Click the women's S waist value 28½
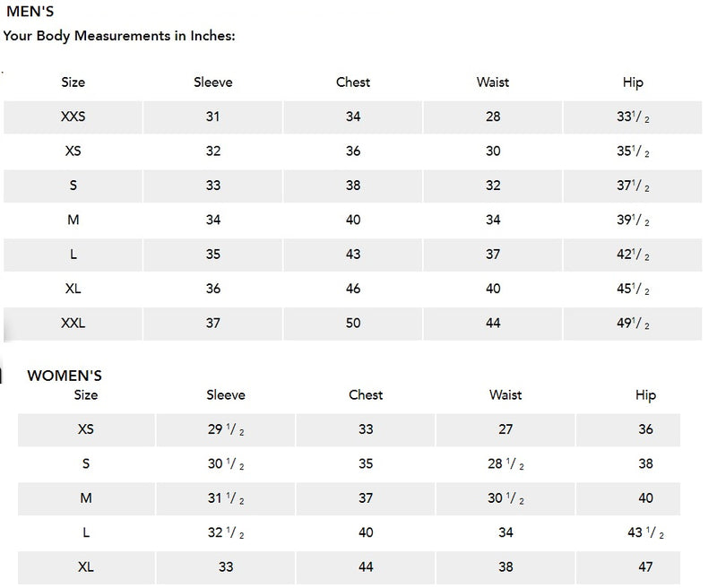Viewport: 717px width, 588px height. [505, 463]
